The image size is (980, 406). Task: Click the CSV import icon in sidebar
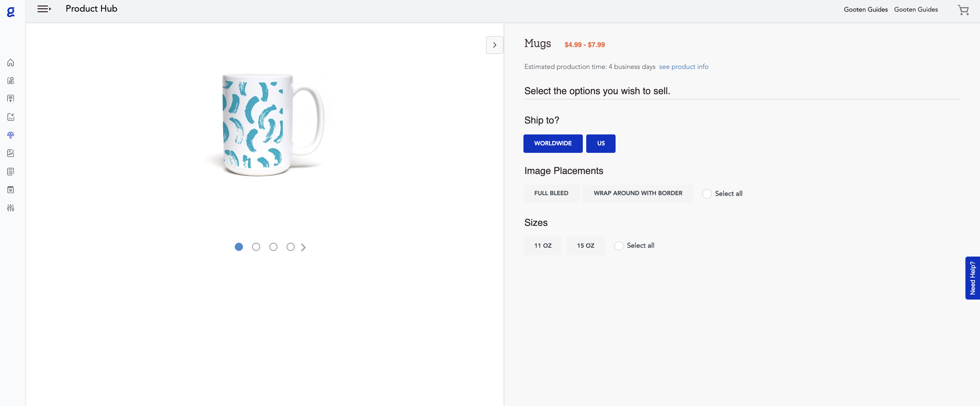[11, 117]
